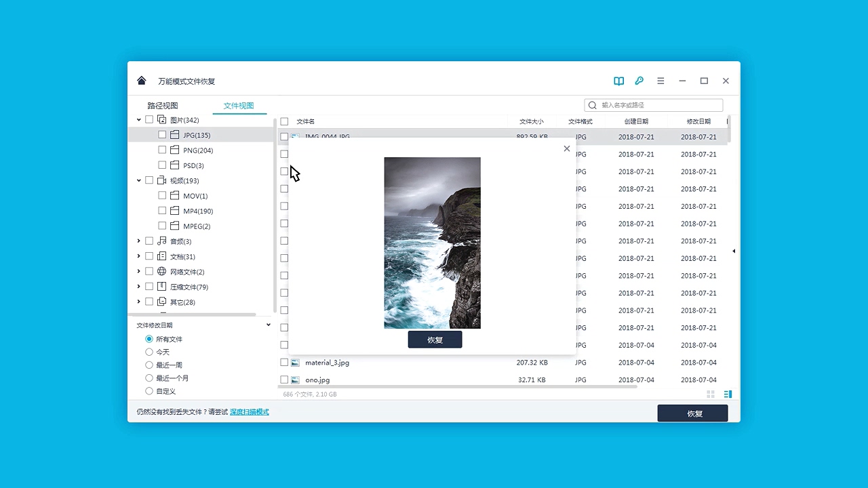This screenshot has width=868, height=488.
Task: Sort by the 创建日期 column header
Action: [636, 121]
